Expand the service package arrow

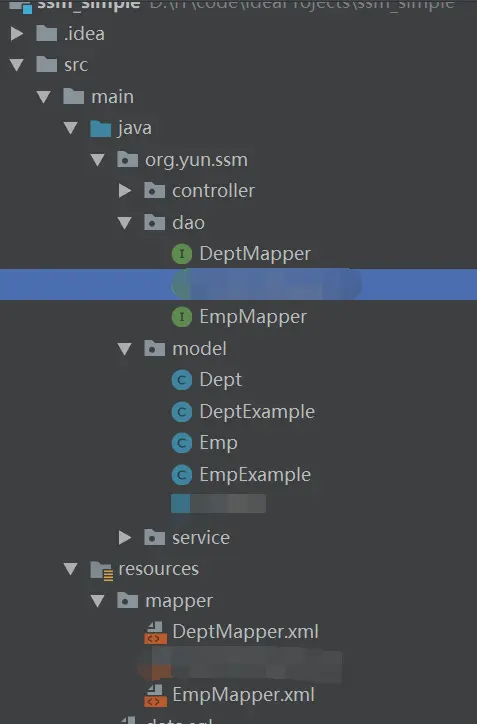pyautogui.click(x=125, y=537)
